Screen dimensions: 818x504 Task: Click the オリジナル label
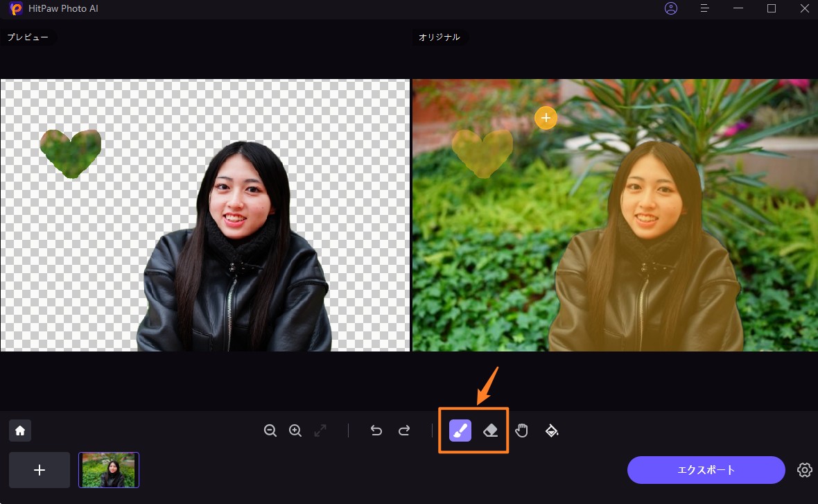[439, 37]
